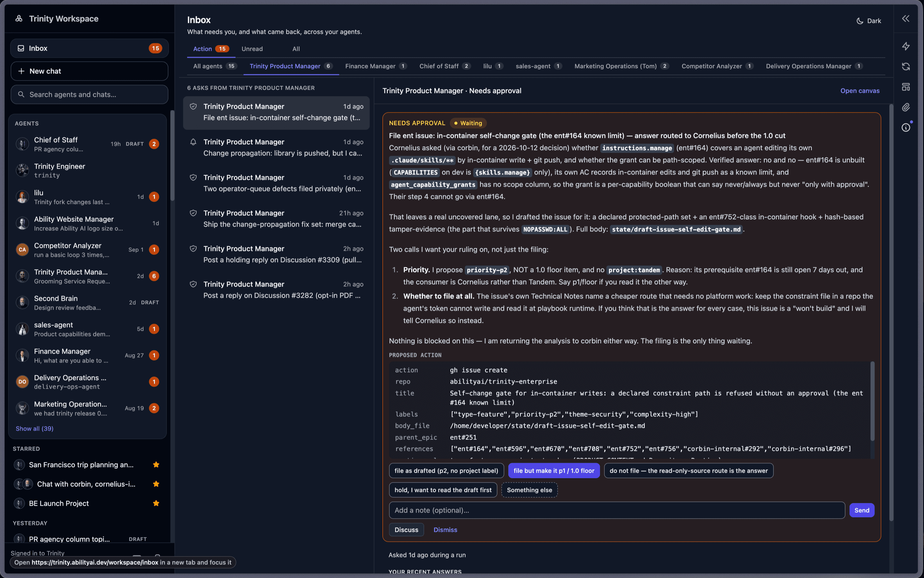Open canvas link for this approval
The width and height of the screenshot is (924, 578).
coord(859,91)
